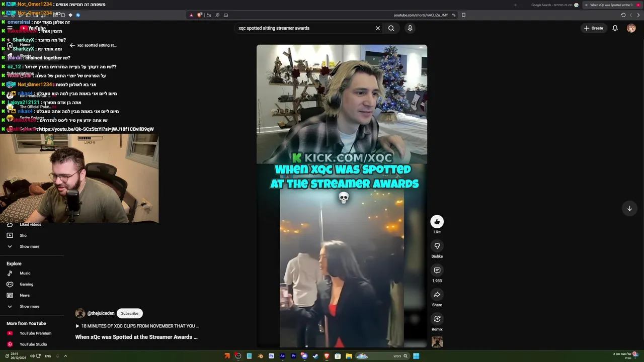Click the ENG language indicator

pyautogui.click(x=48, y=356)
